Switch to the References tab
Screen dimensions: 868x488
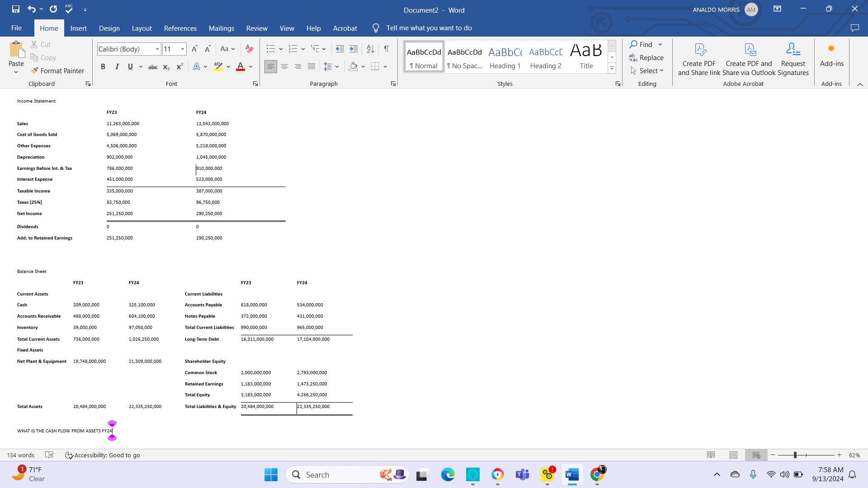(x=180, y=28)
